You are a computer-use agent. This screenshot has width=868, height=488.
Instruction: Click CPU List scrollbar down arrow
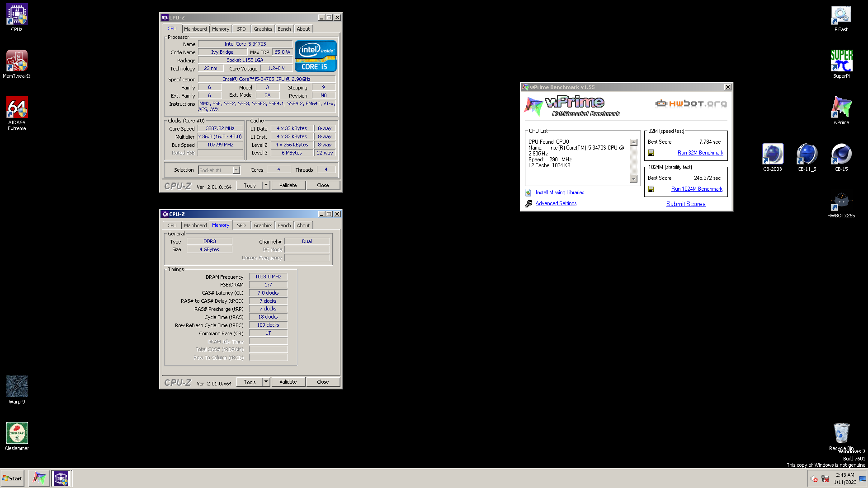(634, 179)
